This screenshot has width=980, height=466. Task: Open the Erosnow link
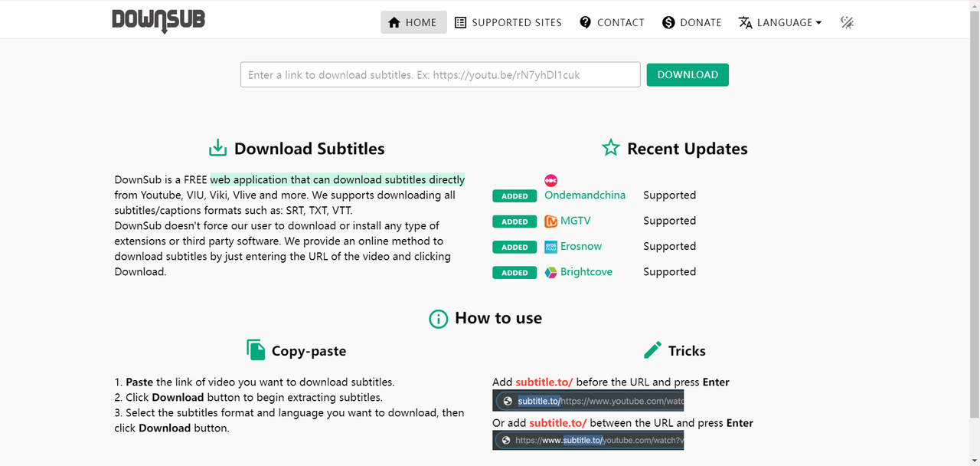click(x=581, y=246)
